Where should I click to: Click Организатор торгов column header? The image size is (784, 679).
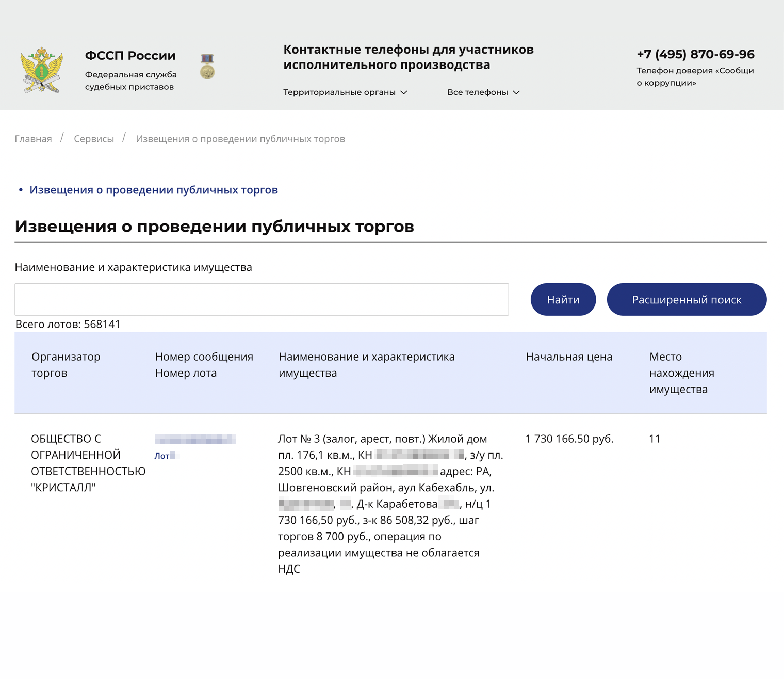(66, 365)
